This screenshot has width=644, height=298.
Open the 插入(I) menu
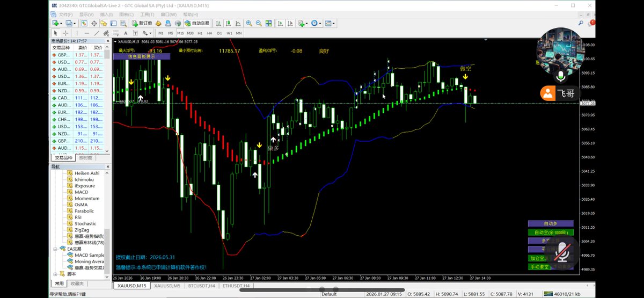[x=106, y=14]
